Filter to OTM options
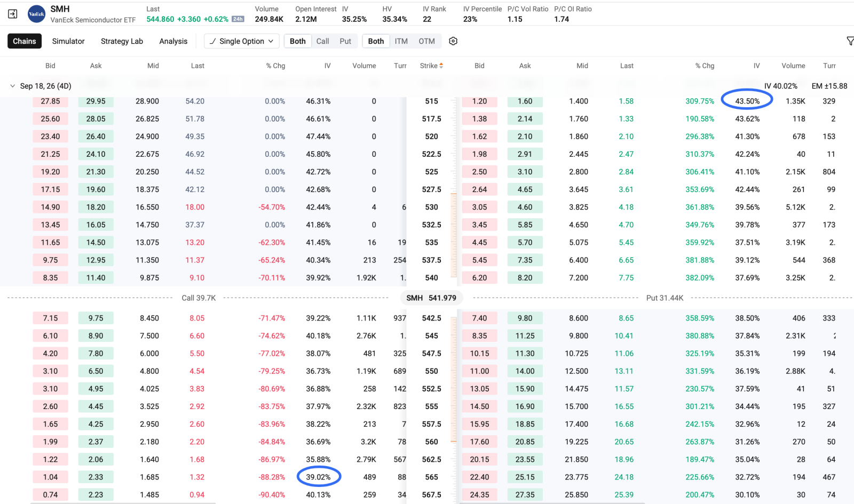This screenshot has height=504, width=854. pos(426,41)
